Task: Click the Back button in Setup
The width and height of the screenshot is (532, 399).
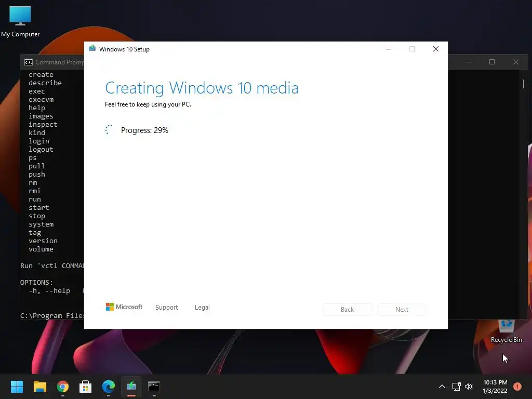Action: 348,310
